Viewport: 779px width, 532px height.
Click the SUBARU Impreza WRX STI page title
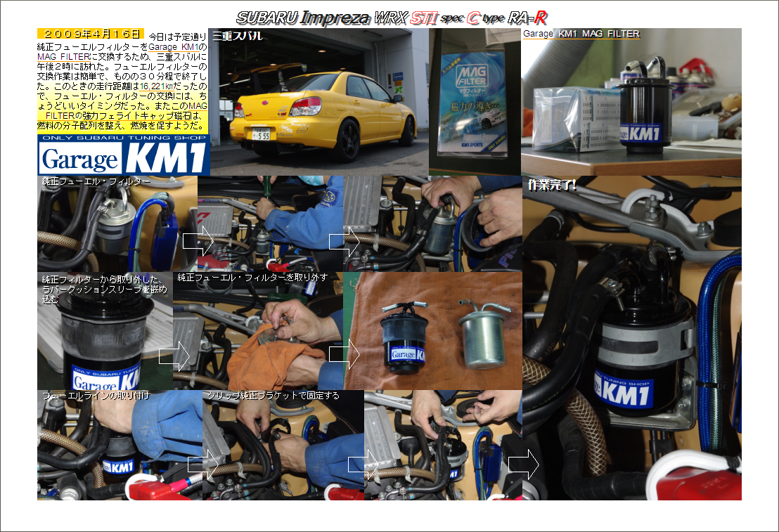[x=391, y=18]
